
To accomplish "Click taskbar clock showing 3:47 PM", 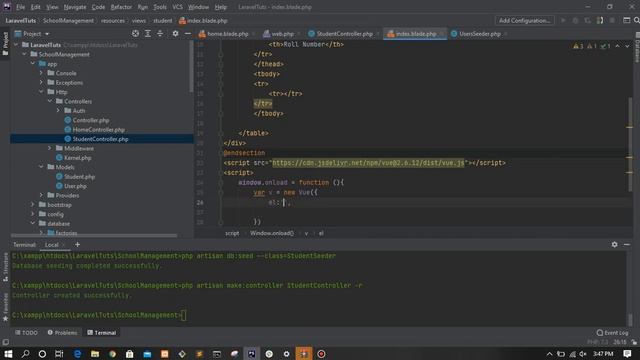I will pos(603,353).
